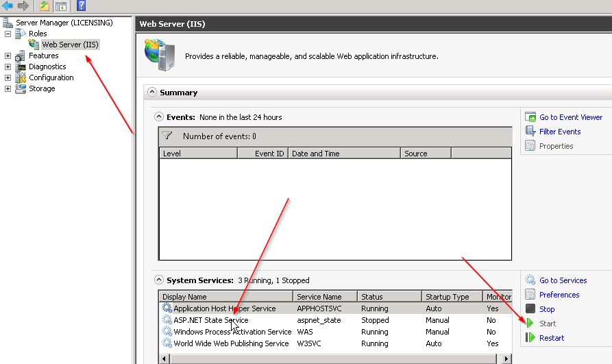Image resolution: width=612 pixels, height=364 pixels.
Task: Click the Go to Services gear icon
Action: tap(530, 280)
